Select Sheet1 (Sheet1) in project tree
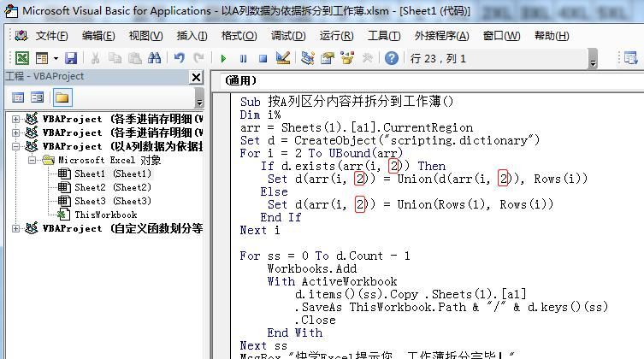Screen dimensions: 644x359 112,174
